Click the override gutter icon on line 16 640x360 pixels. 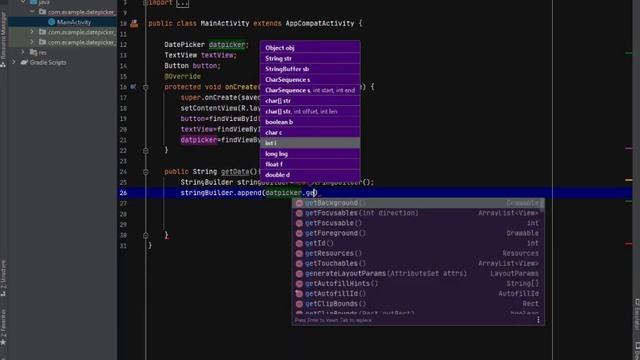[133, 87]
